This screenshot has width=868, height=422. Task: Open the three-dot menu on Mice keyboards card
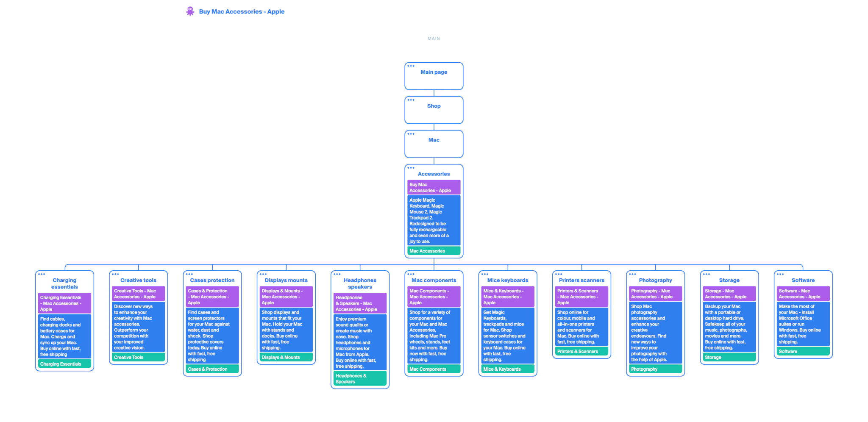click(x=485, y=274)
